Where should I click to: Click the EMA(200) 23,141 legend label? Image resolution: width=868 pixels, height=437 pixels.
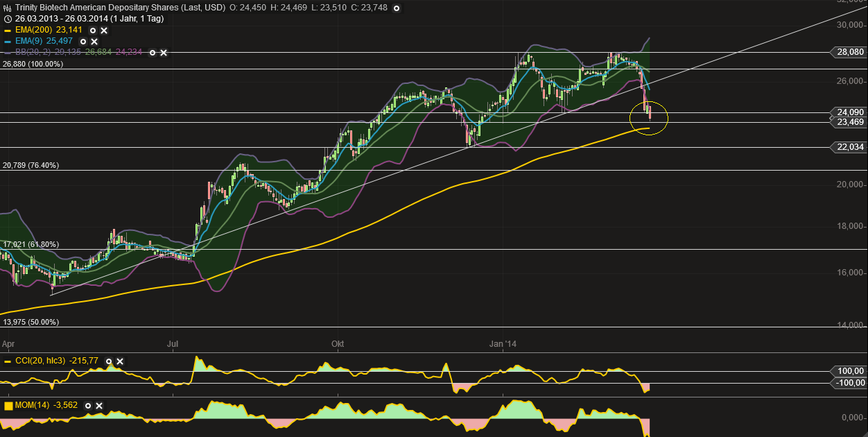[49, 31]
